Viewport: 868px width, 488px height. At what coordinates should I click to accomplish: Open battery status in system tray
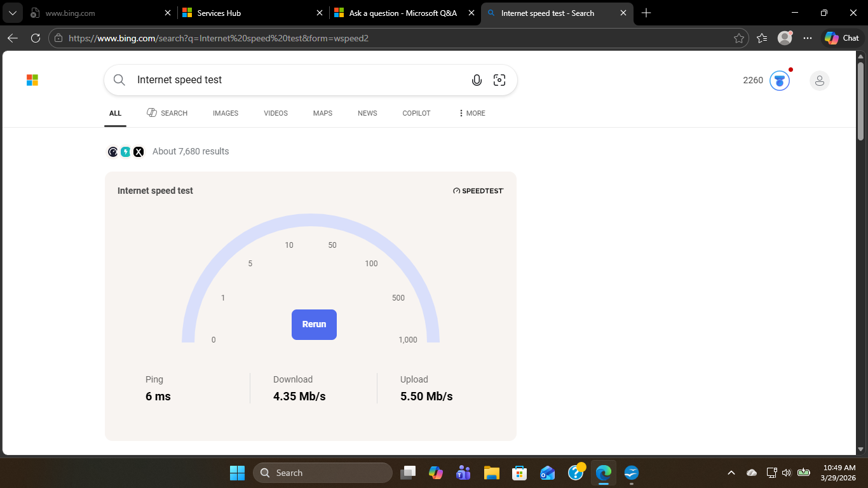click(803, 473)
